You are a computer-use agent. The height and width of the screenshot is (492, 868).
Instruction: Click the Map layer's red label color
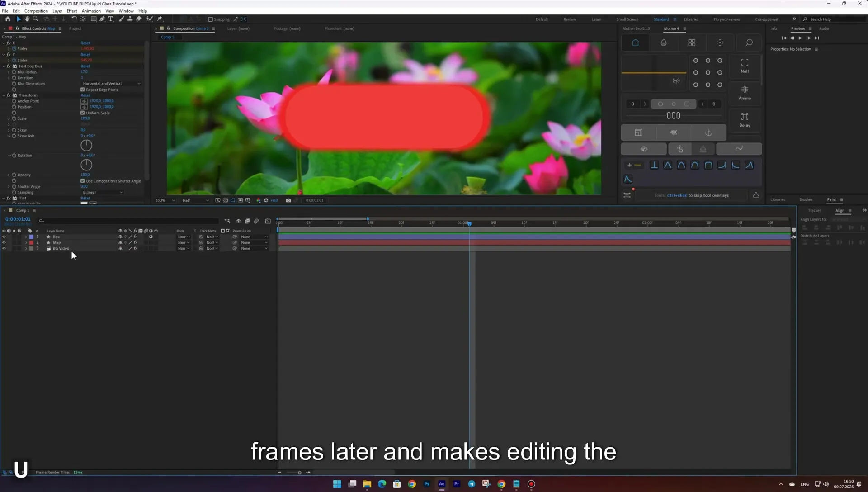tap(31, 243)
